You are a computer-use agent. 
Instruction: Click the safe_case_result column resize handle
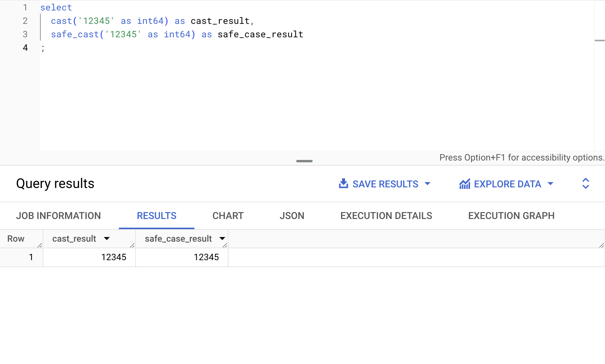point(225,245)
